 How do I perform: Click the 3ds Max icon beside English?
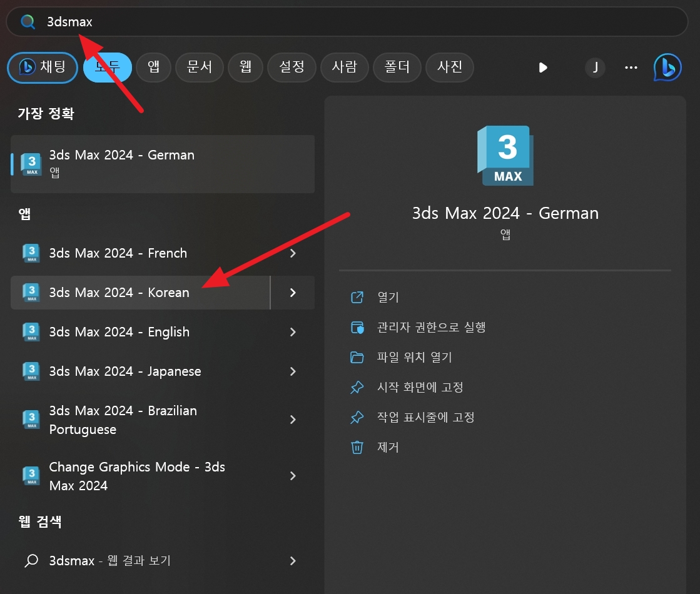[x=32, y=331]
